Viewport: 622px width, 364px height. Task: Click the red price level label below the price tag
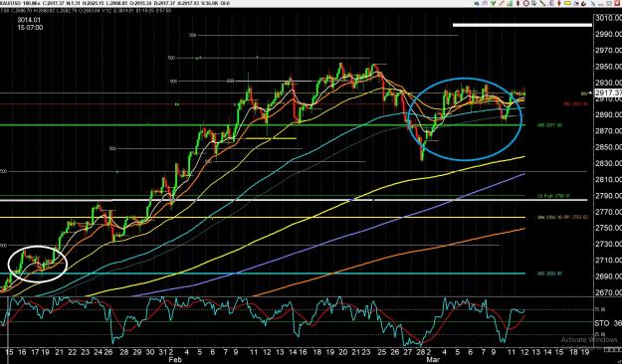pos(575,103)
